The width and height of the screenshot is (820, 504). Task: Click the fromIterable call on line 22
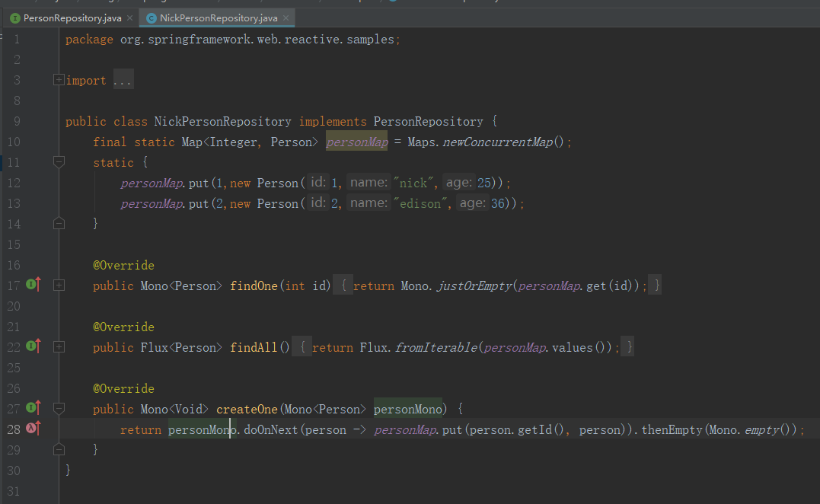[436, 347]
